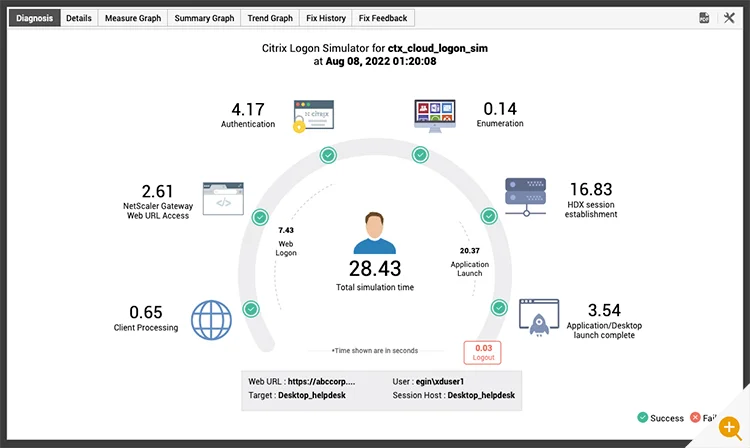Click the Authentication success checkmark
Image resolution: width=750 pixels, height=448 pixels.
[328, 155]
